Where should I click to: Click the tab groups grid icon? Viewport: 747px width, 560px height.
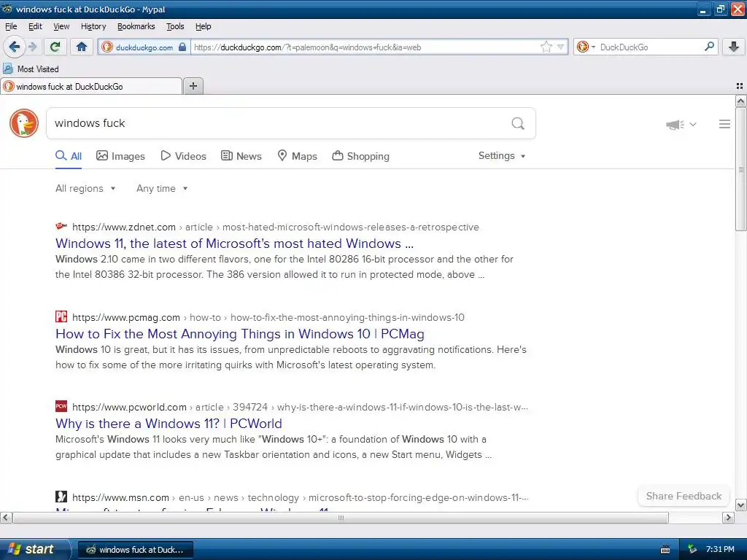740,86
